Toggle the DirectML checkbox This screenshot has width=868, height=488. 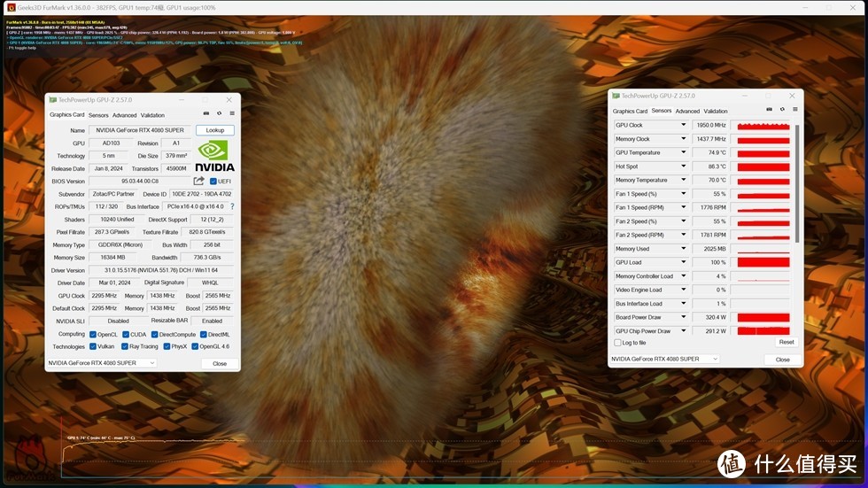click(204, 335)
